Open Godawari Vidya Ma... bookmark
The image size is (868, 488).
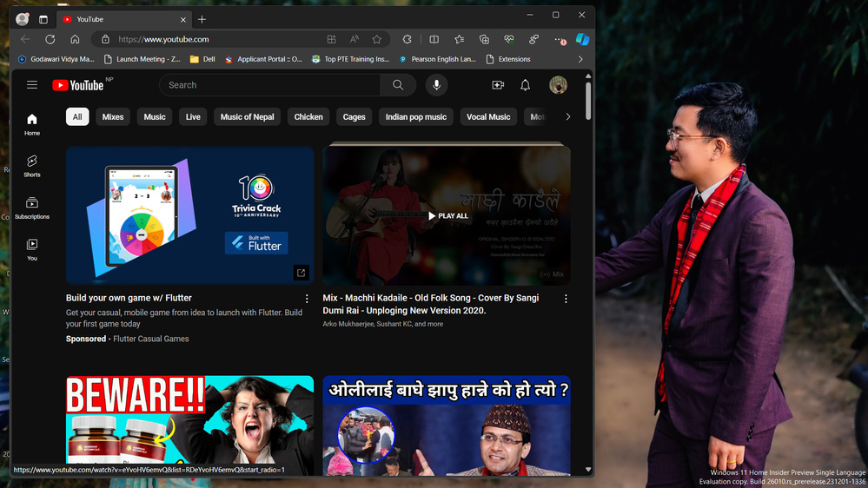pos(56,59)
